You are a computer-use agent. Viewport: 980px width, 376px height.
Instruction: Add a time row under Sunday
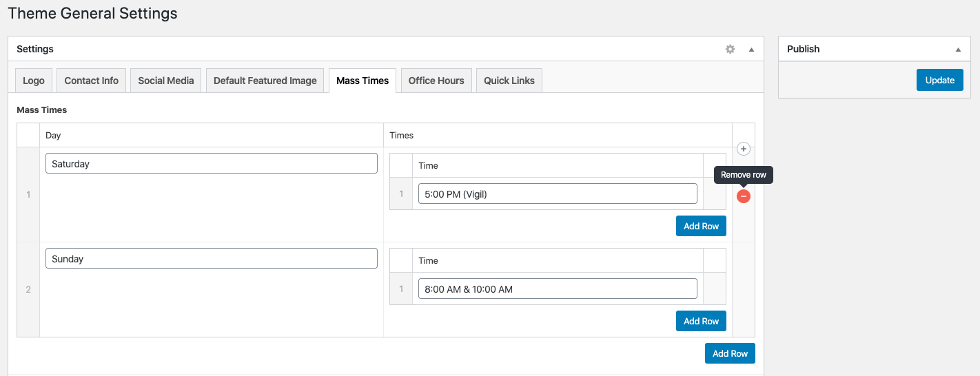(x=701, y=322)
